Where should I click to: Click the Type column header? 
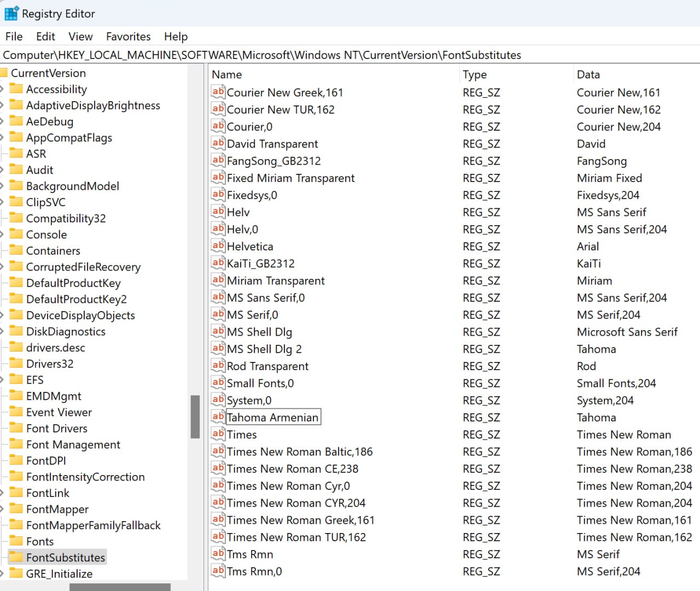click(516, 74)
